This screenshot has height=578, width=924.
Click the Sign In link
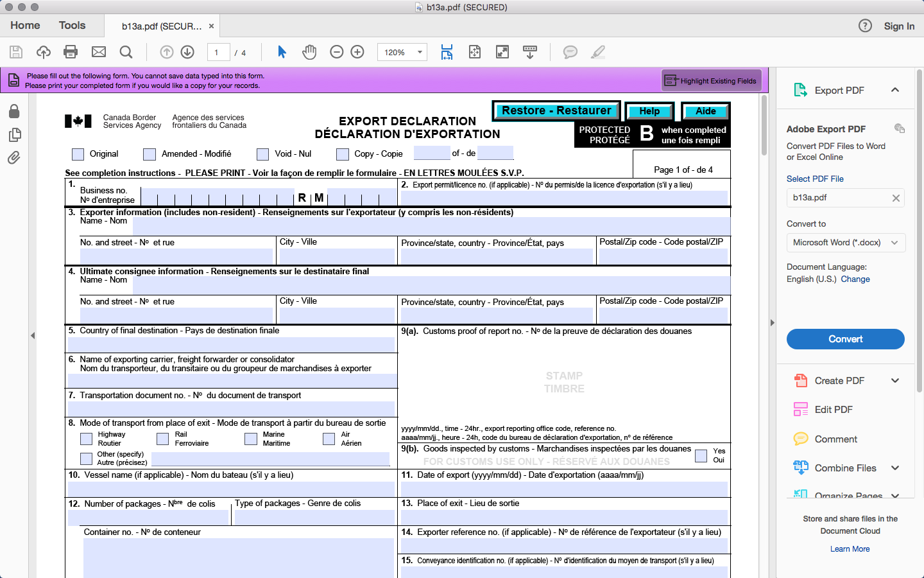[899, 26]
